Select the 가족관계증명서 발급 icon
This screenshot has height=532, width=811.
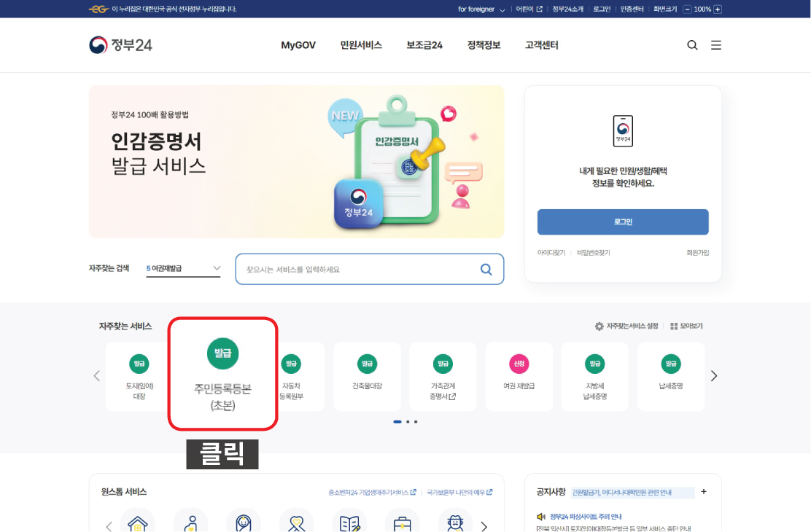pos(443,364)
